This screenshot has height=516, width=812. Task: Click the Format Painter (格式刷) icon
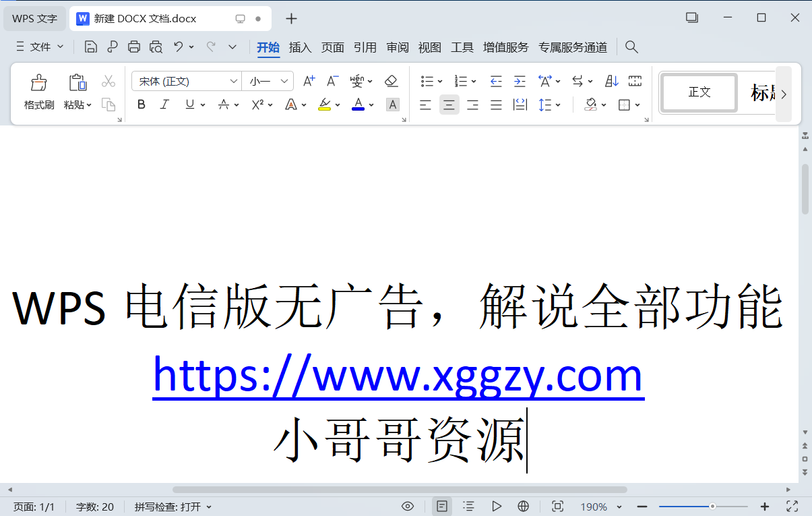(x=39, y=83)
